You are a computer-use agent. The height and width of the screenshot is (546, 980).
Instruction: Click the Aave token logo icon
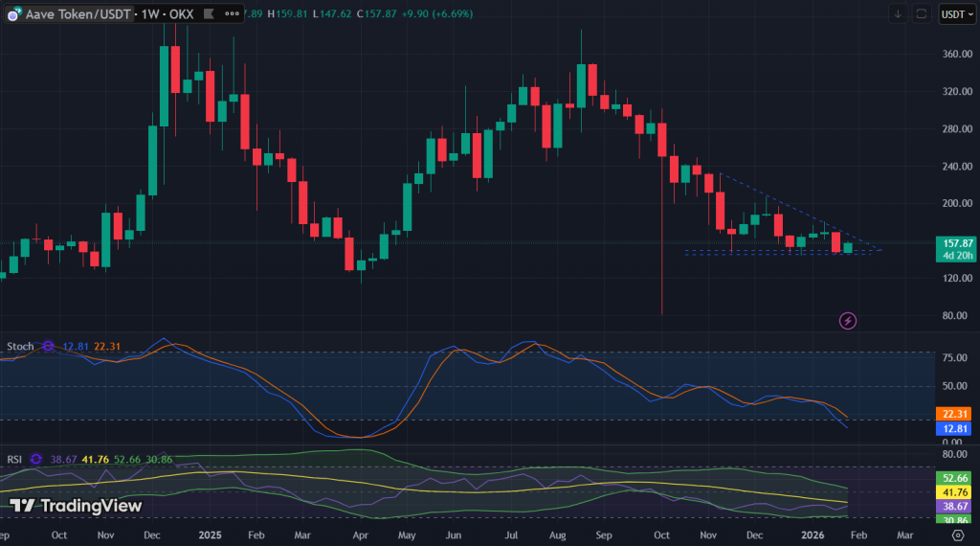pos(15,13)
